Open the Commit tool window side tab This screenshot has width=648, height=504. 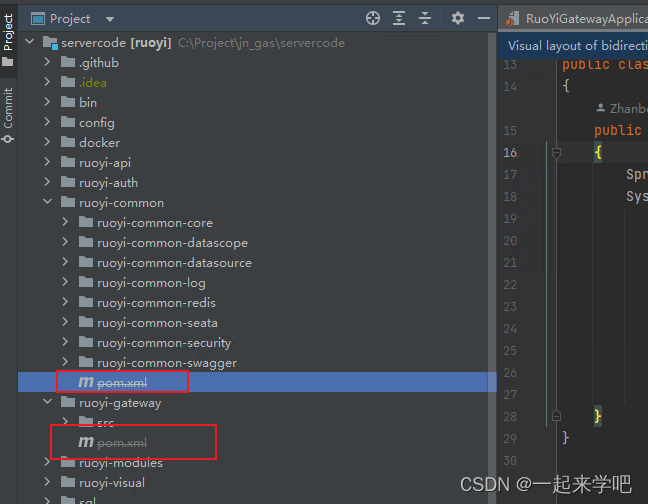(8, 116)
